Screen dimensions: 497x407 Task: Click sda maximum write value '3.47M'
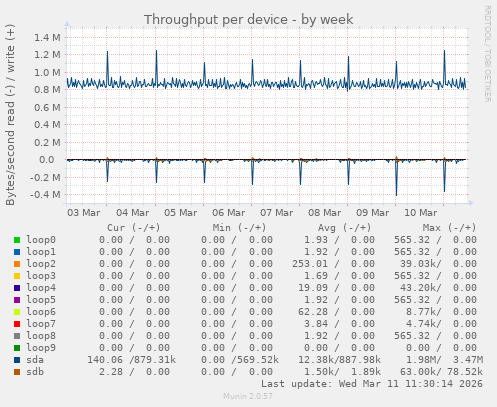coord(468,360)
